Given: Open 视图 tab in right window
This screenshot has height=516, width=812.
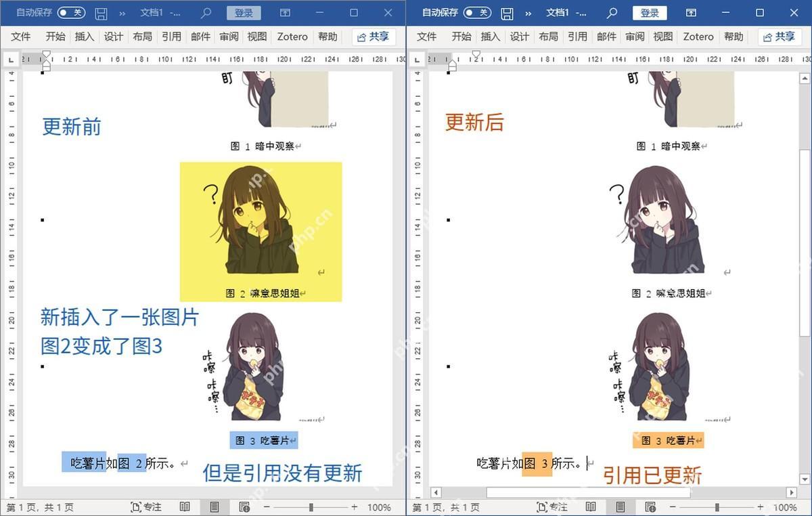Looking at the screenshot, I should point(663,37).
